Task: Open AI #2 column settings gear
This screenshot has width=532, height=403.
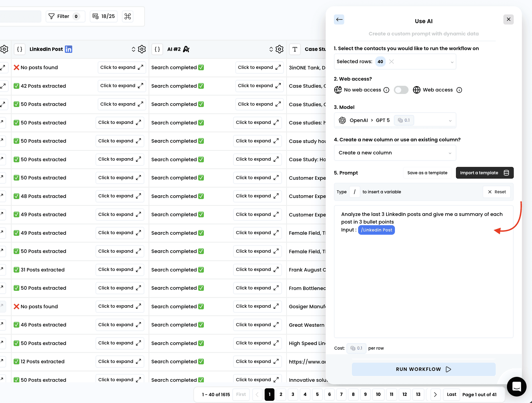Action: pyautogui.click(x=279, y=49)
